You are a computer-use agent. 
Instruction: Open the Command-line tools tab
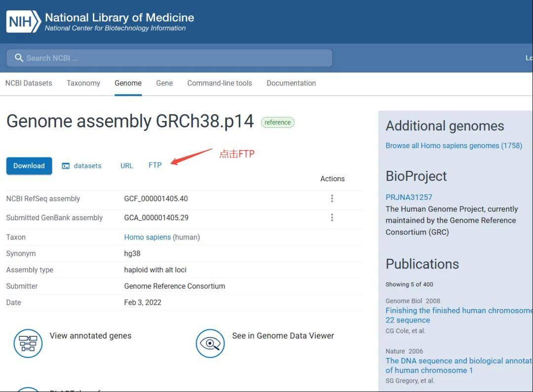(x=220, y=83)
